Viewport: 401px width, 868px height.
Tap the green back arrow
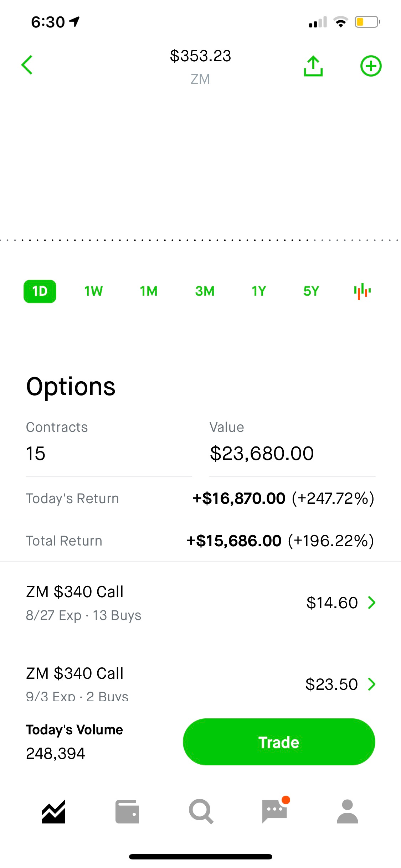27,65
